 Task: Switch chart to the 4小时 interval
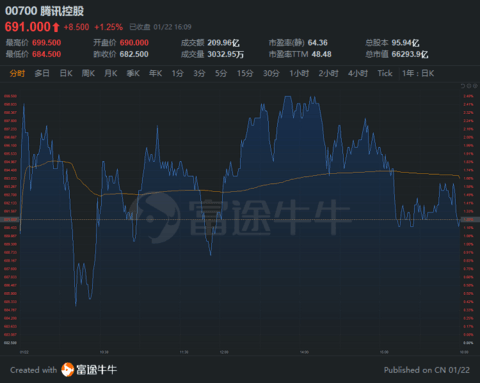click(358, 73)
